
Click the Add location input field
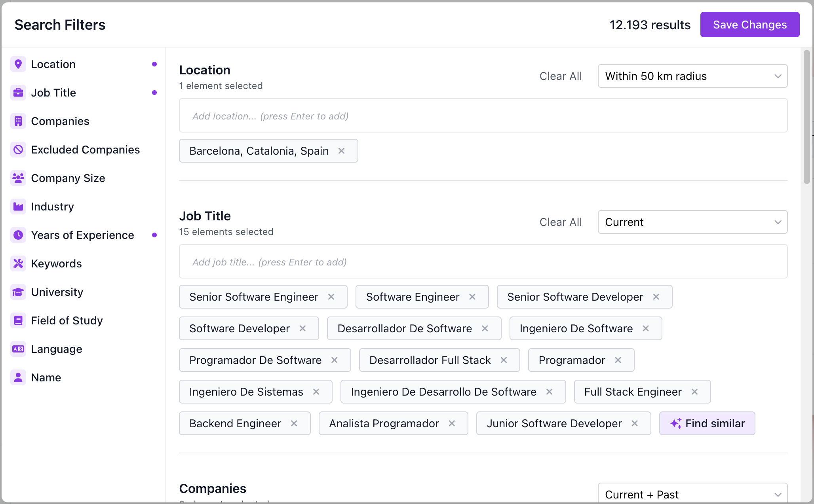tap(483, 116)
